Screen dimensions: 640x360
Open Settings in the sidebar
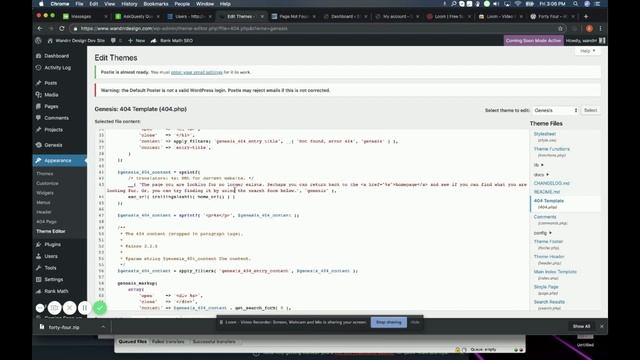click(53, 280)
